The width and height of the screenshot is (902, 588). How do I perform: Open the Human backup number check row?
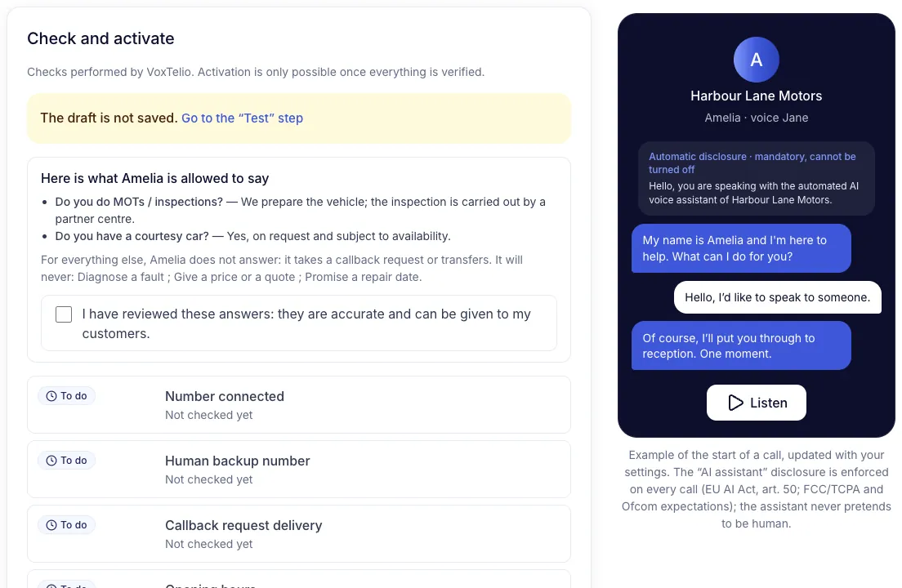[x=298, y=469]
